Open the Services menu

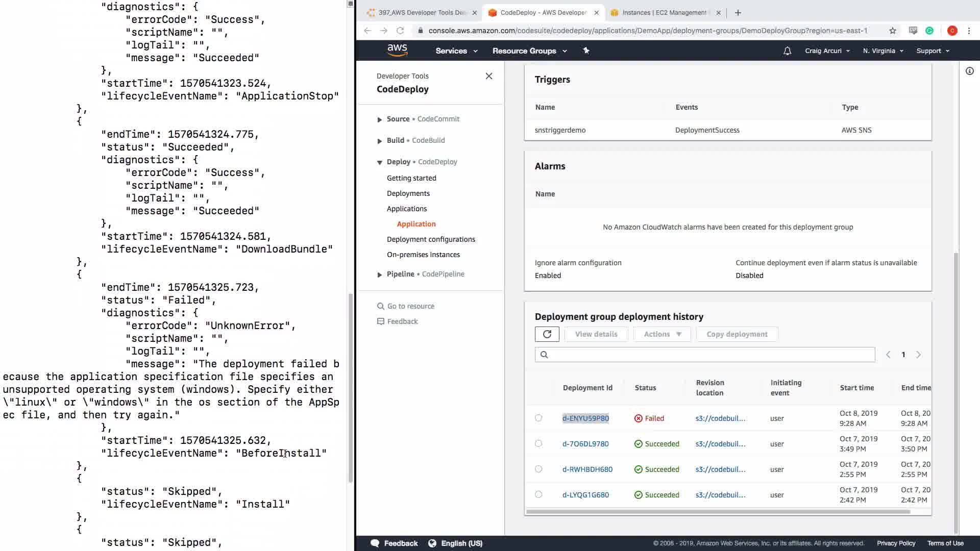[456, 51]
